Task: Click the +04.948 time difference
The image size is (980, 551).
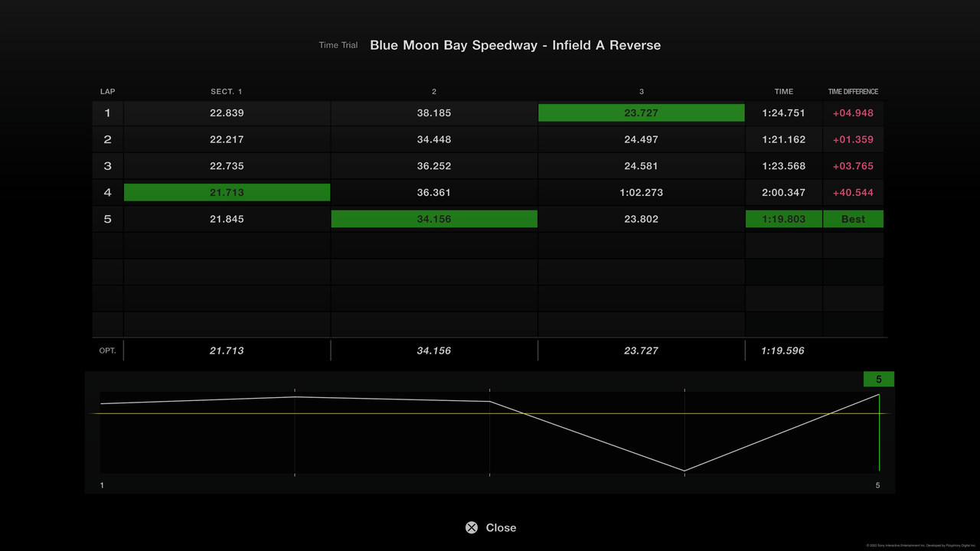Action: (853, 113)
